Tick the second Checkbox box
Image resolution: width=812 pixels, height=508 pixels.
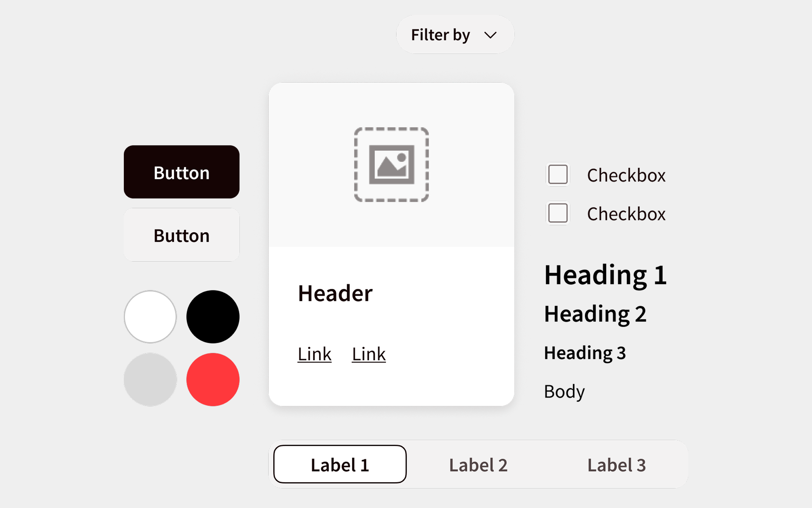point(558,213)
